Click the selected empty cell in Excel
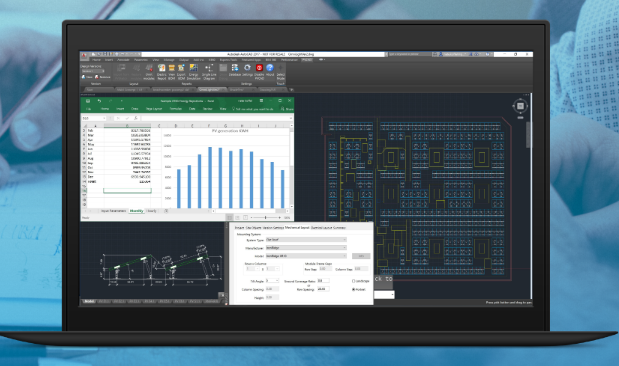Viewport: 619px width, 366px height. click(127, 191)
